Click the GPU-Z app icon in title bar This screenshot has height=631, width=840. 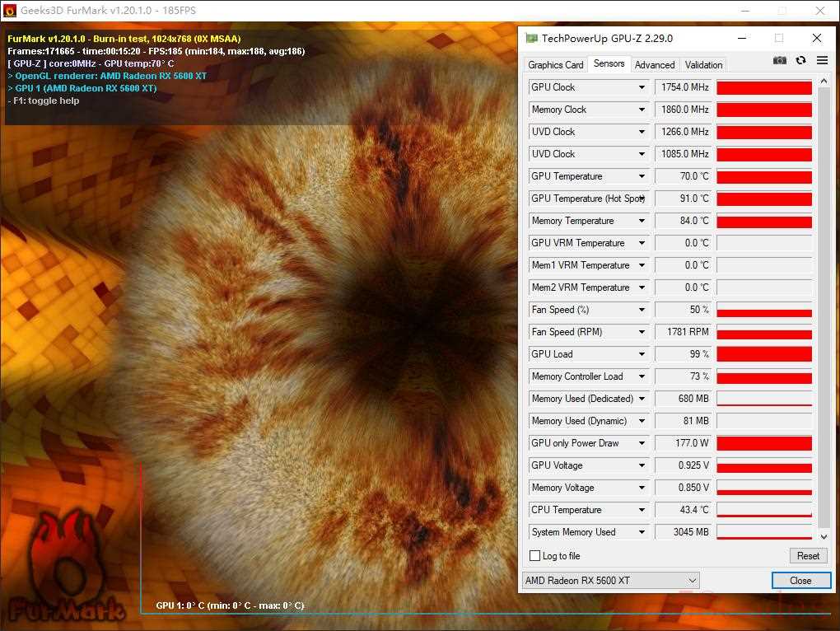tap(531, 38)
